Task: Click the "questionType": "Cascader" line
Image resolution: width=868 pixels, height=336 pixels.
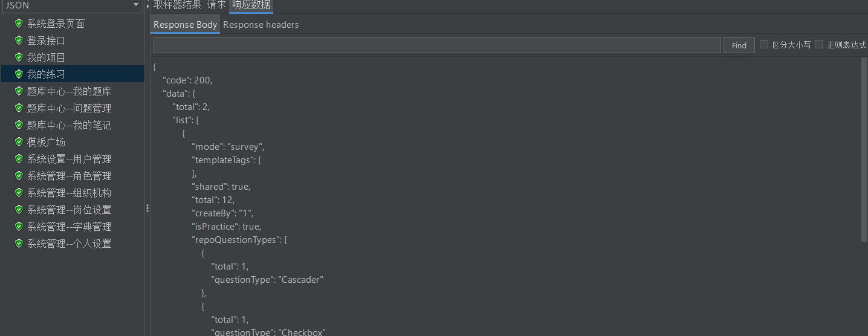Action: 267,279
